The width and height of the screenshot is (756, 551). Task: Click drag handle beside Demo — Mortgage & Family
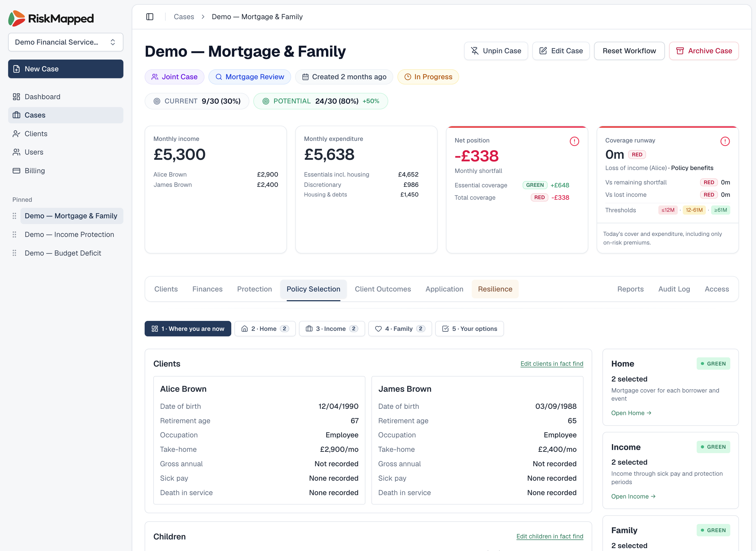point(14,216)
